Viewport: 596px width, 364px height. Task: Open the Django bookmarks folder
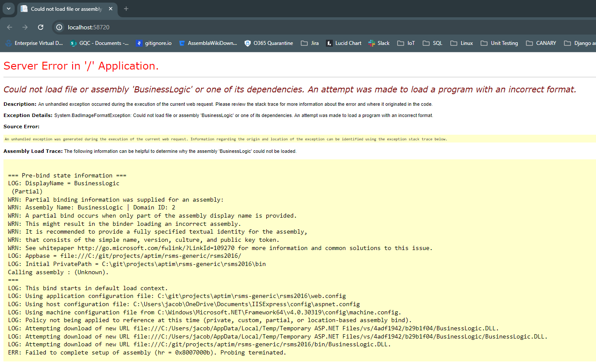[579, 43]
